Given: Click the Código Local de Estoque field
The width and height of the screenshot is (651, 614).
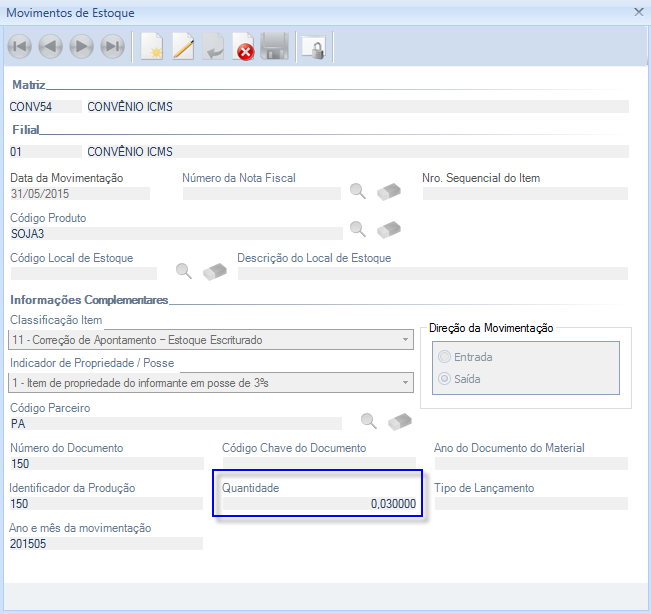Looking at the screenshot, I should click(83, 274).
